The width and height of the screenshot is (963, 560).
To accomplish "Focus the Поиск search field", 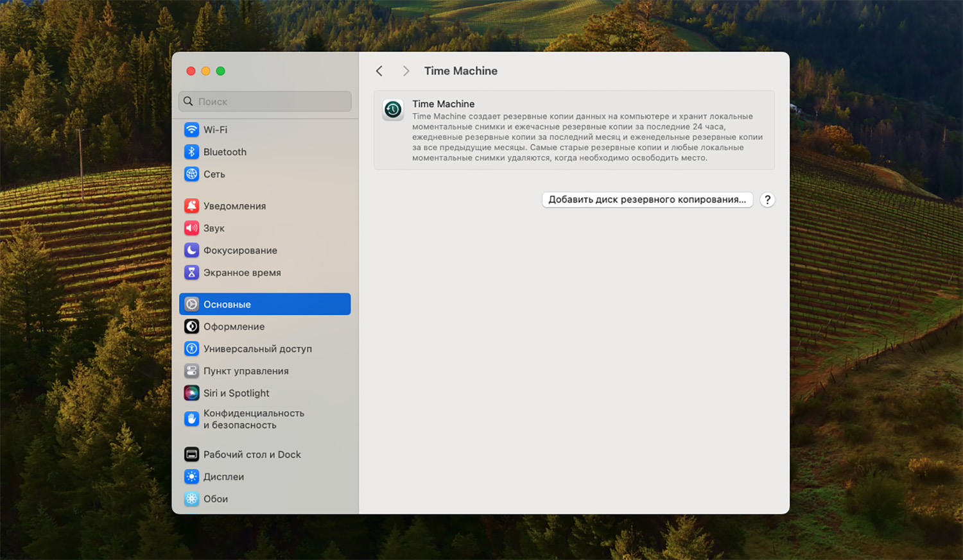I will [265, 101].
